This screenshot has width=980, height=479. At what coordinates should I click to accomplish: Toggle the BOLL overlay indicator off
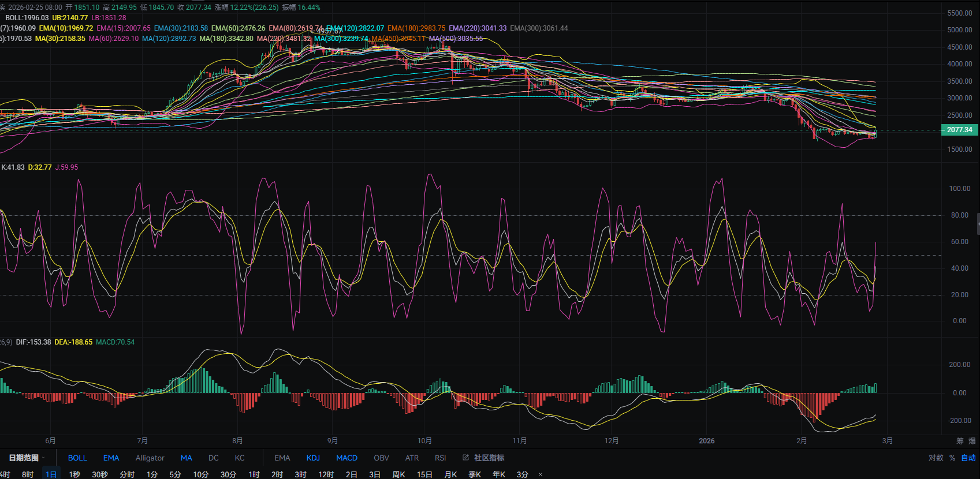[x=77, y=458]
